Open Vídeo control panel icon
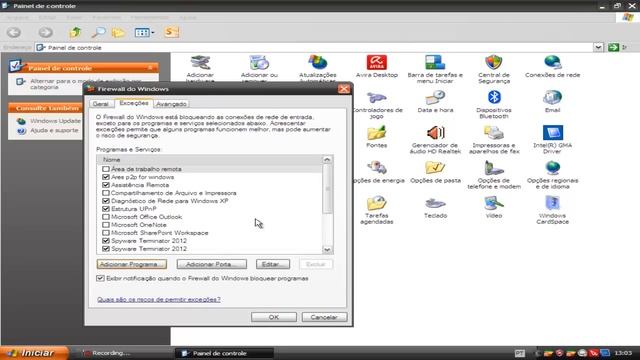Screen dimensions: 640x360 494,207
